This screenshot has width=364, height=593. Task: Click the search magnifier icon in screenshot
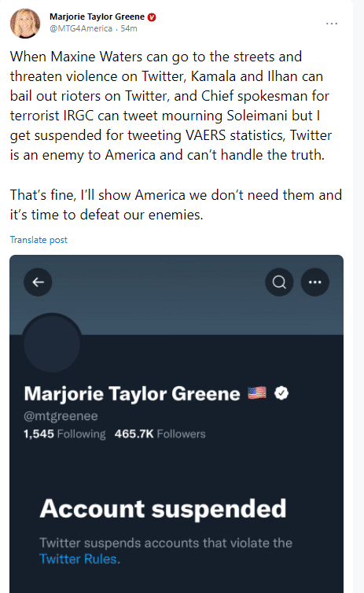[279, 282]
